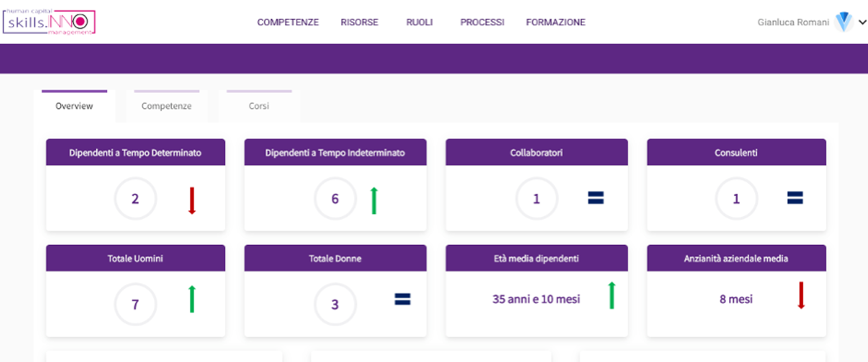
Task: Click the Gianluca Romani username
Action: 793,22
